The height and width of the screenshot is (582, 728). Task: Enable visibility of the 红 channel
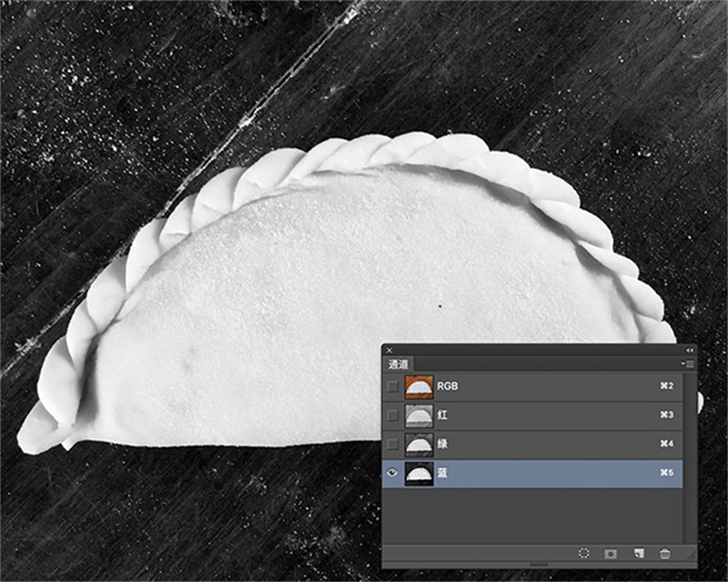tap(392, 416)
